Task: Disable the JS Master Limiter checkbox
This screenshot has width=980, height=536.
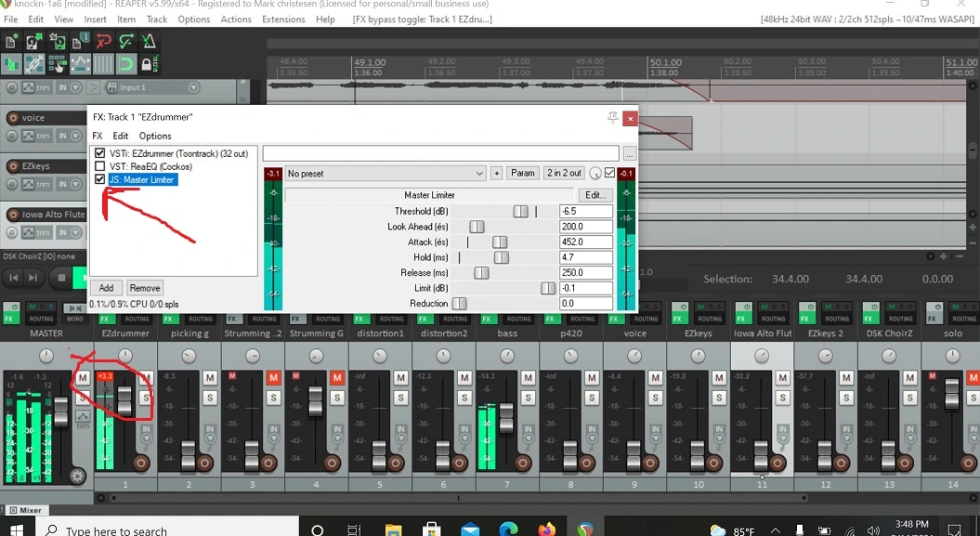Action: click(99, 179)
